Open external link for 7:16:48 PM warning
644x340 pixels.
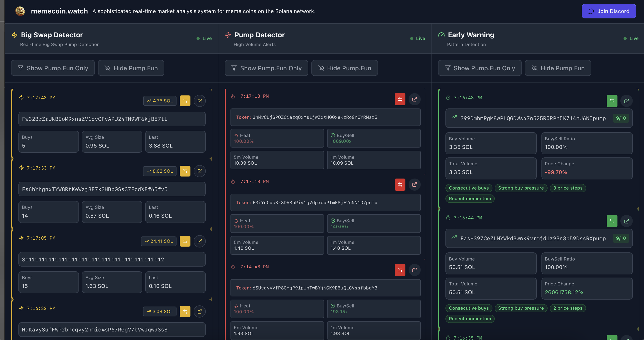626,101
